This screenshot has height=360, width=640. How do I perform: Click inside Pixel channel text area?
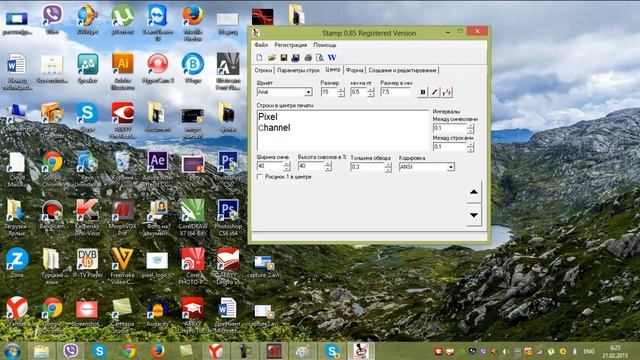pyautogui.click(x=343, y=130)
